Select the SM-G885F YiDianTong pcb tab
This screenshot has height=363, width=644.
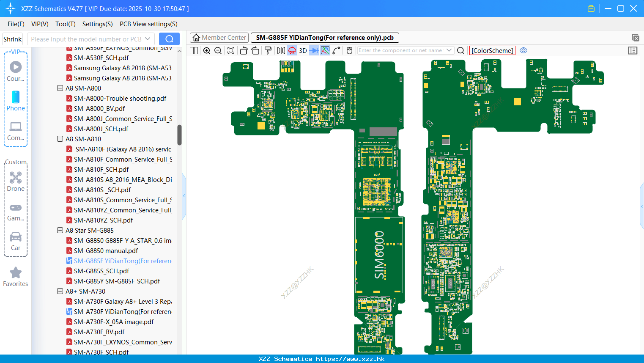pos(325,38)
